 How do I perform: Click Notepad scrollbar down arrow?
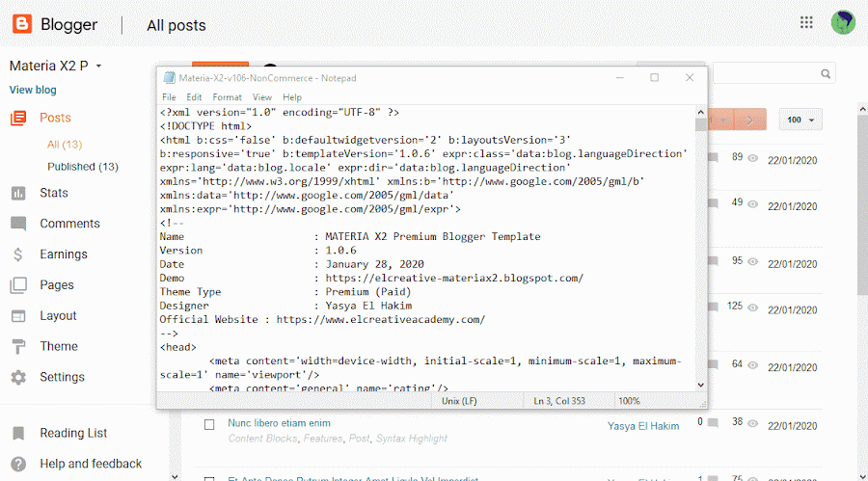coord(701,386)
